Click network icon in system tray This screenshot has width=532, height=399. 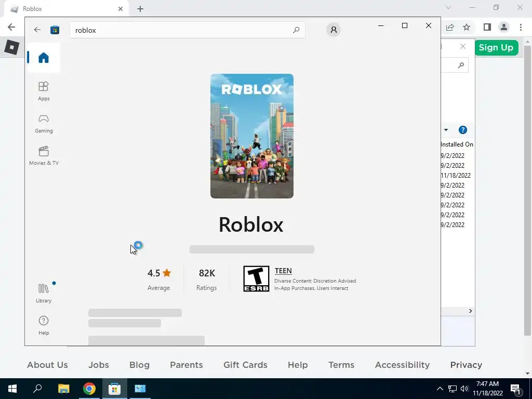click(x=453, y=389)
